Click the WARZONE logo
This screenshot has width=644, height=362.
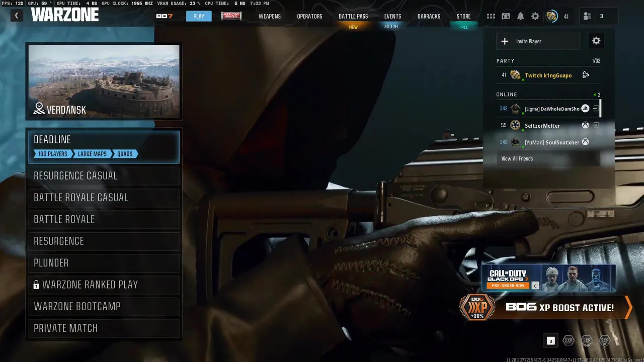pos(65,15)
